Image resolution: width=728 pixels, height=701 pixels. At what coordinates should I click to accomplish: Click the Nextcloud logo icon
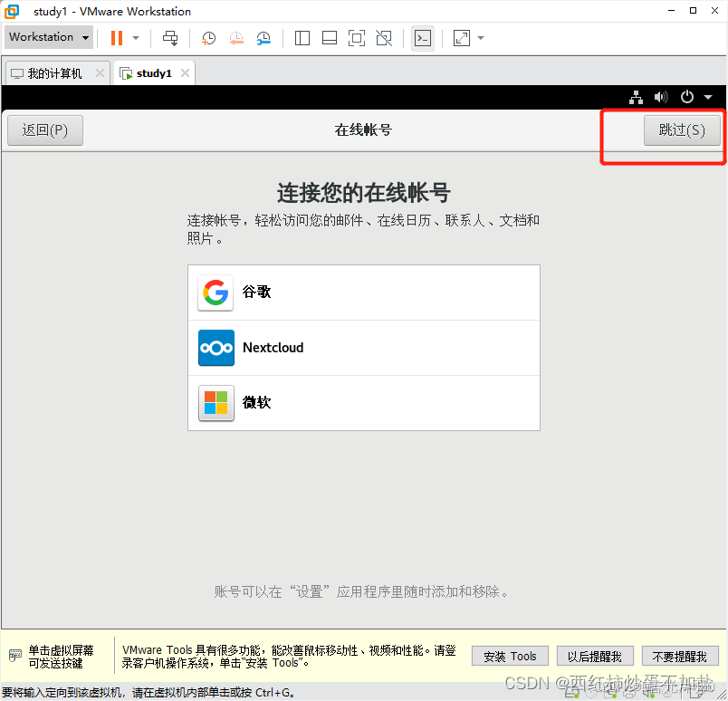(216, 348)
